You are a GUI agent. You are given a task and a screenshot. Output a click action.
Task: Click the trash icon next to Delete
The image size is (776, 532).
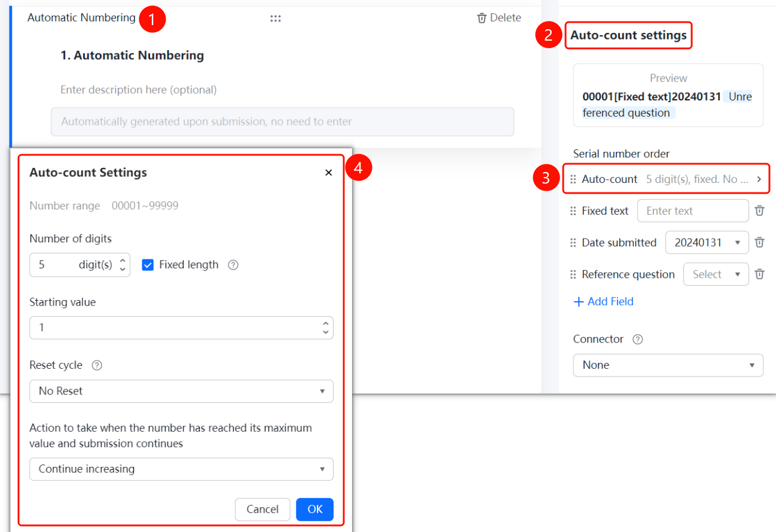pyautogui.click(x=481, y=18)
